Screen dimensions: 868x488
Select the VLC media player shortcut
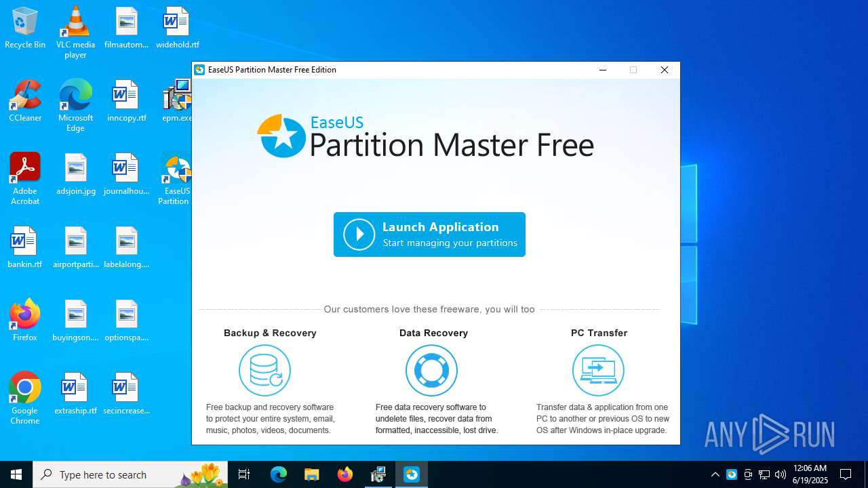pos(75,33)
